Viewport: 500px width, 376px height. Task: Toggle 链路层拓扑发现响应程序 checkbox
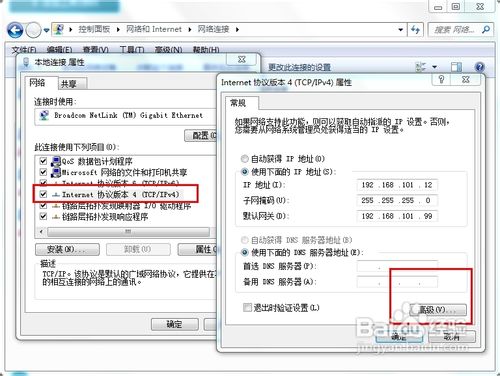[x=43, y=217]
